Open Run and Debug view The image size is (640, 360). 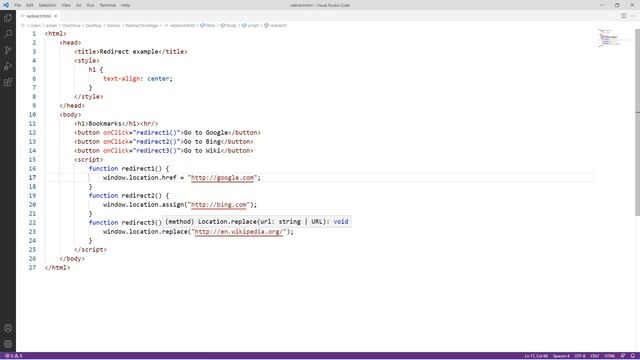[8, 66]
